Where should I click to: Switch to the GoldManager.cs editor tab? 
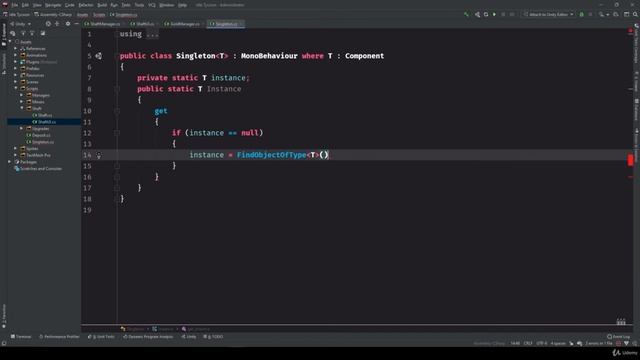(x=183, y=24)
